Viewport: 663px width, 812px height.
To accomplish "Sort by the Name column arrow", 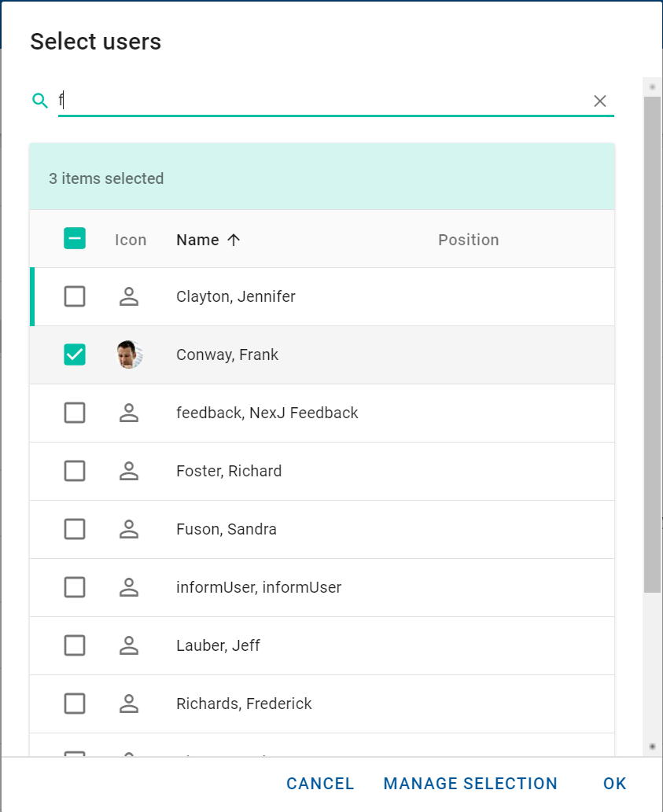I will point(234,240).
